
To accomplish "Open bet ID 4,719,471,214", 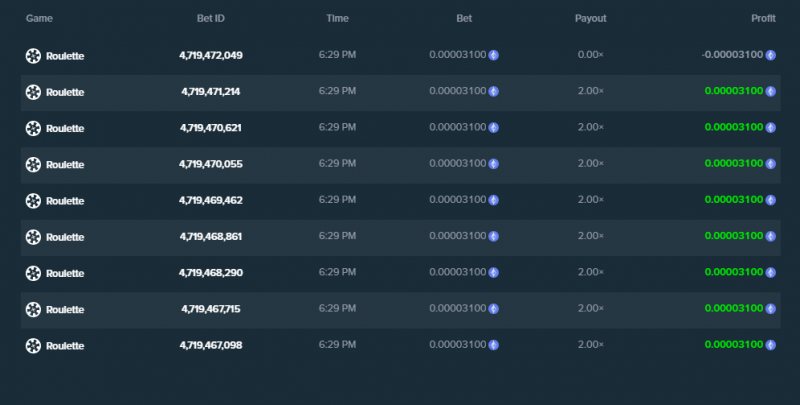I will (211, 91).
